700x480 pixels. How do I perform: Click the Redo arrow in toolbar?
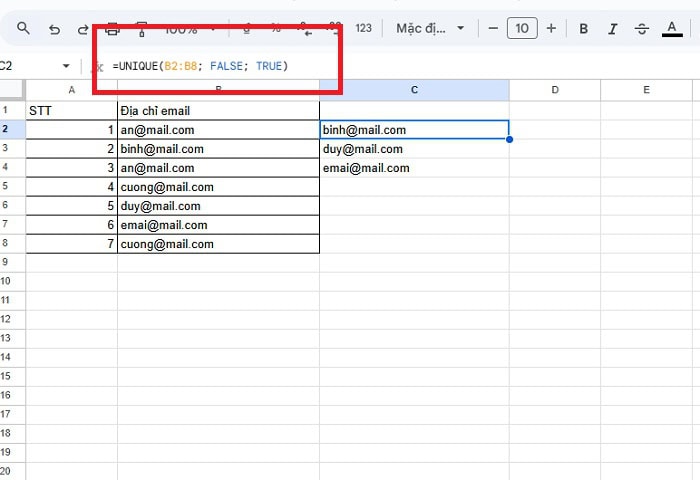pos(83,29)
